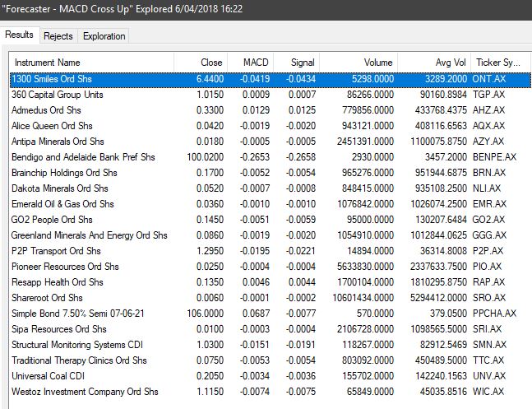Click ticker UNV.AX cell

(x=489, y=376)
